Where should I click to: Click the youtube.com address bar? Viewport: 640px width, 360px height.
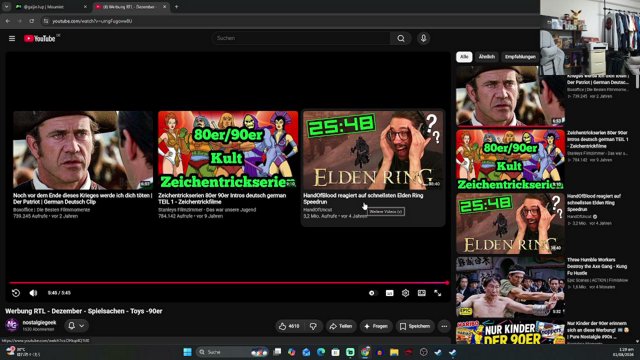coord(286,21)
